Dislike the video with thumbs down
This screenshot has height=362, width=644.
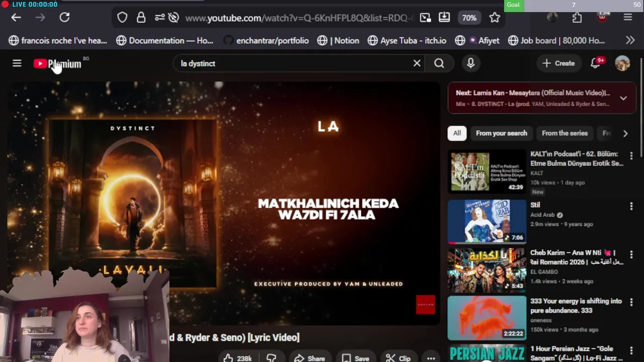coord(271,358)
